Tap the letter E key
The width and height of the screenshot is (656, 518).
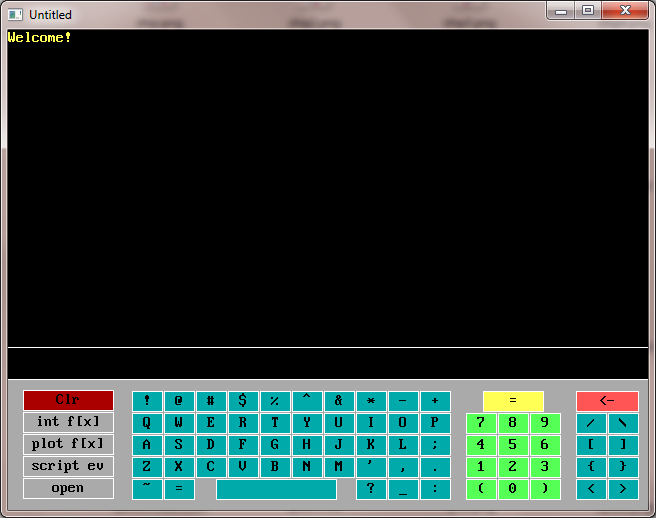(211, 423)
